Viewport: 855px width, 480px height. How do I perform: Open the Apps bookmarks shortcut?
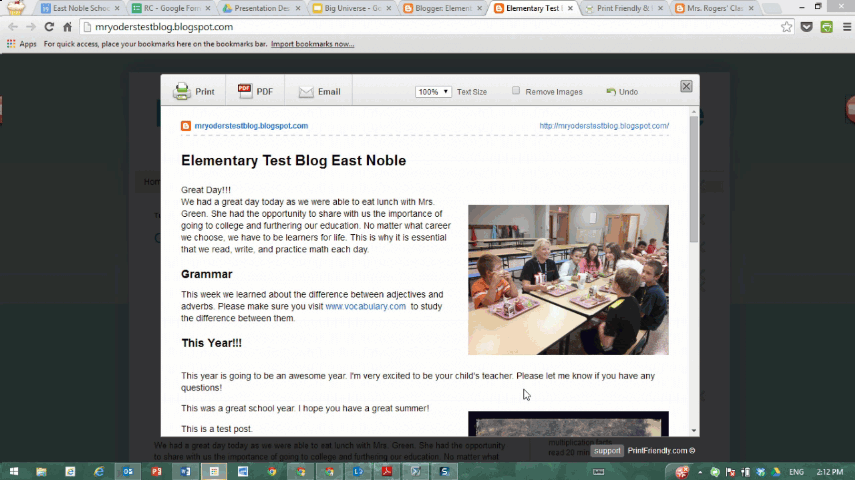click(x=21, y=44)
